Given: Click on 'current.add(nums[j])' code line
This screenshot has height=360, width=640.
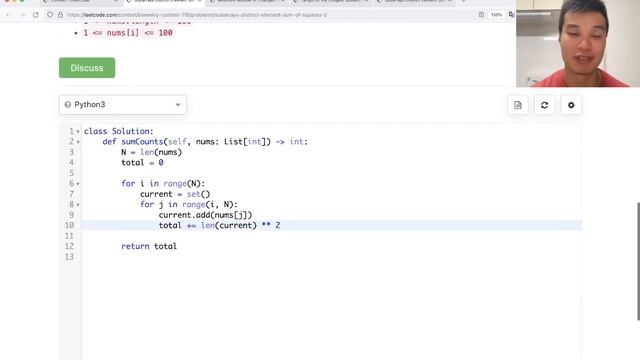Looking at the screenshot, I should (x=205, y=215).
